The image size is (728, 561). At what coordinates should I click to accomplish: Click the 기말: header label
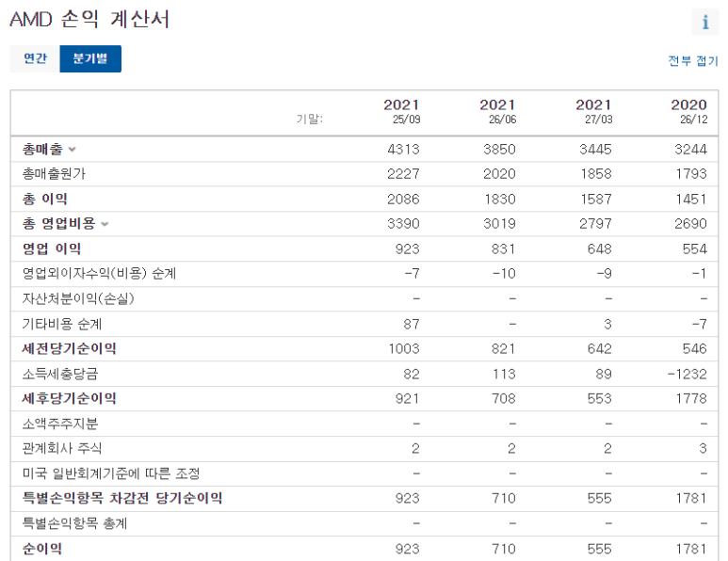tap(310, 120)
